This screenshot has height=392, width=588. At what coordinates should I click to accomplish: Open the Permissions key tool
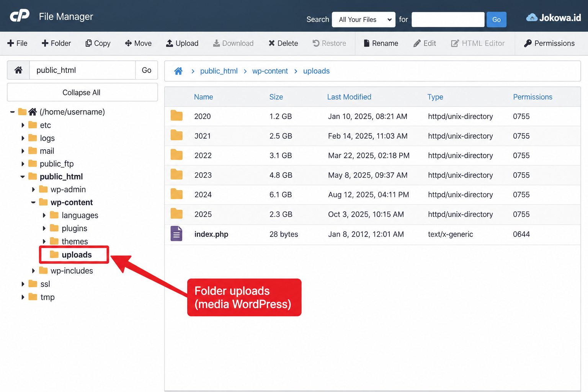549,43
